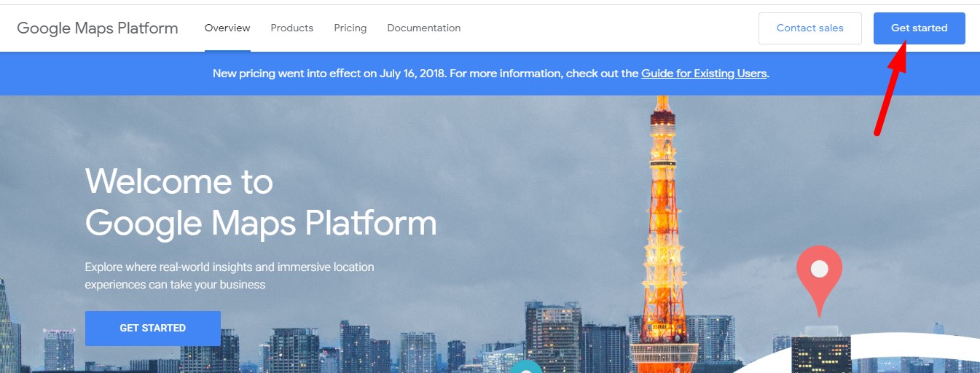Open the Overview tab

click(227, 28)
